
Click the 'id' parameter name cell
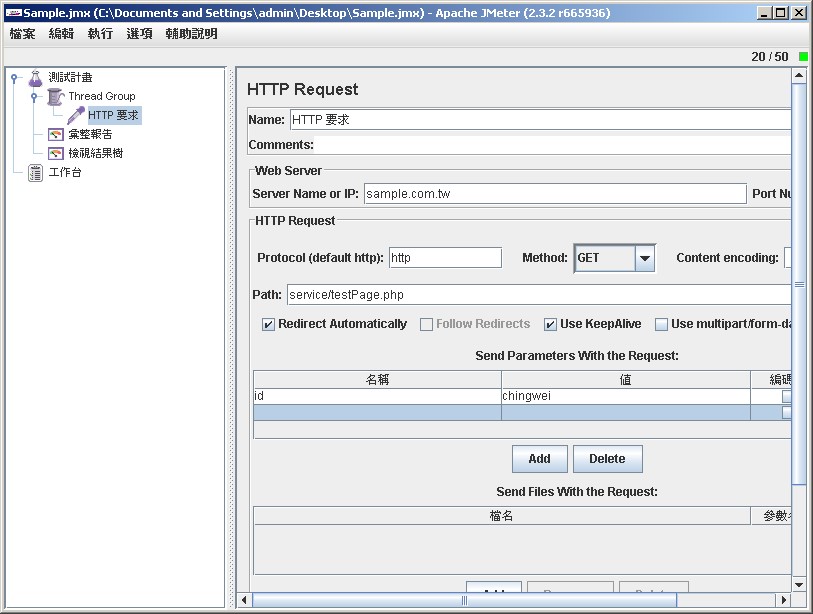[x=377, y=396]
